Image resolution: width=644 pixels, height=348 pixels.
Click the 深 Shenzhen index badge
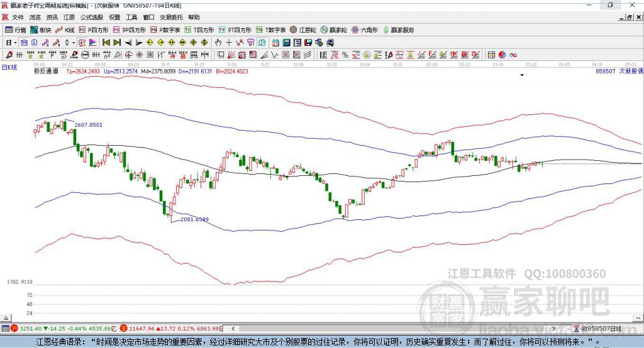click(x=124, y=329)
